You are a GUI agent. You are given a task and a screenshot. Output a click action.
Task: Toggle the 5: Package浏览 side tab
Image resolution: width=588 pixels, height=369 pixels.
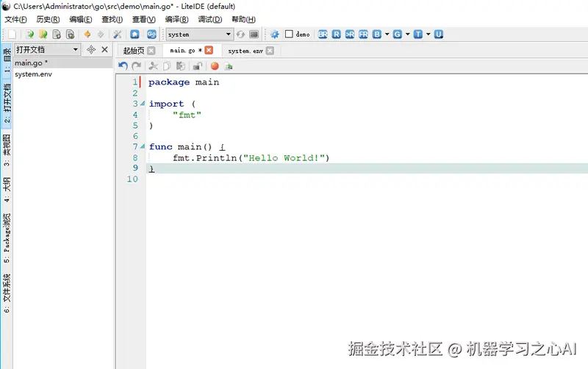(7, 238)
